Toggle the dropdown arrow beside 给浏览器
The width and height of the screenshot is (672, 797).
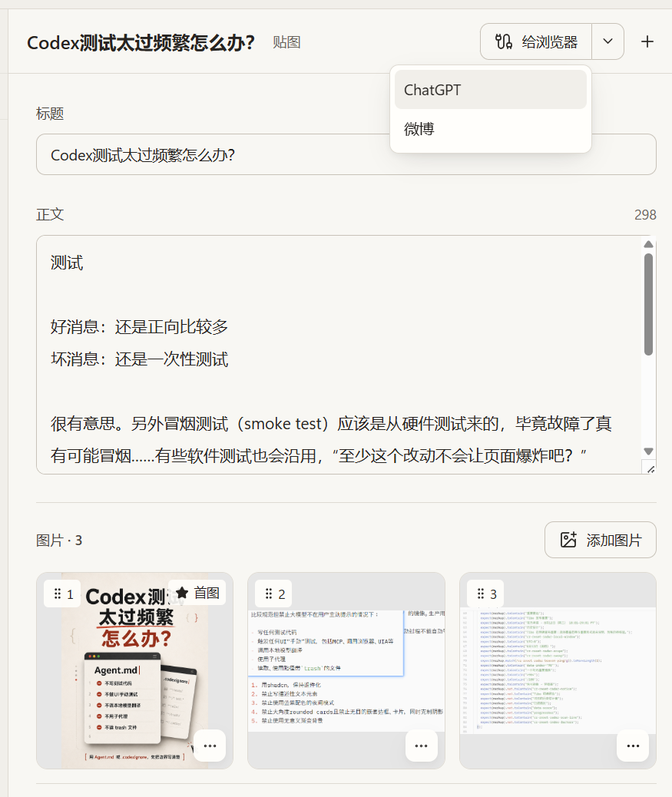pos(608,41)
